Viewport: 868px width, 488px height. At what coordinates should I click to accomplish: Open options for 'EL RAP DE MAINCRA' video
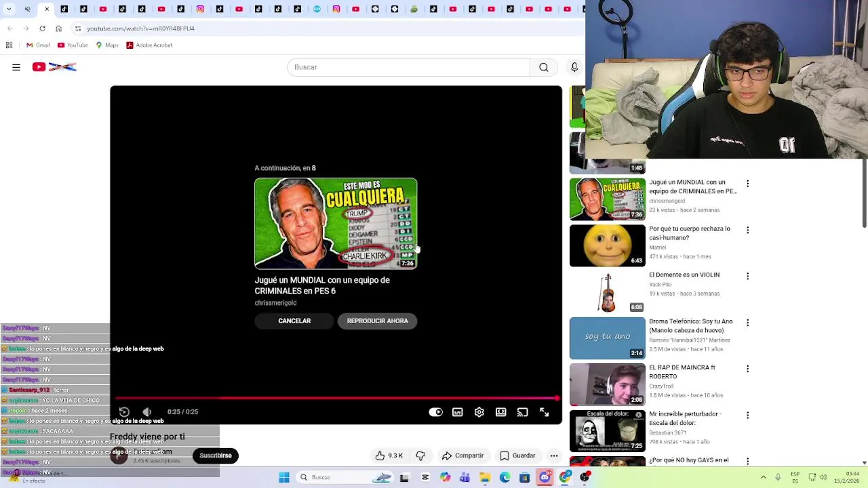tap(747, 369)
